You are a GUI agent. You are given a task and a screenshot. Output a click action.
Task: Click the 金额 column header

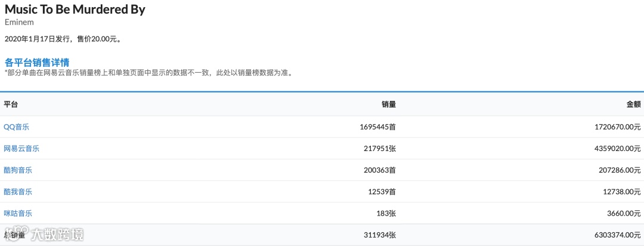tap(633, 104)
